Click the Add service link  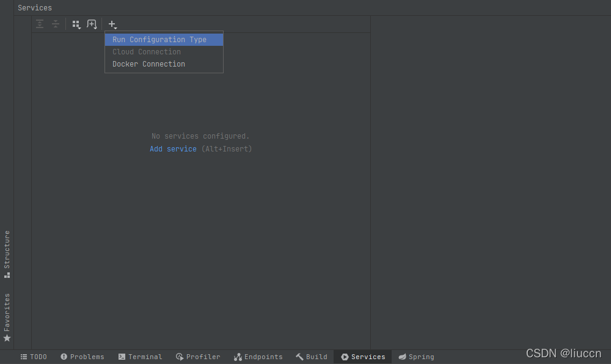pyautogui.click(x=173, y=149)
